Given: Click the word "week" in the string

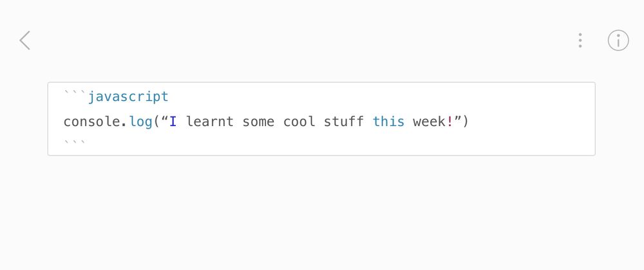Looking at the screenshot, I should click(429, 121).
